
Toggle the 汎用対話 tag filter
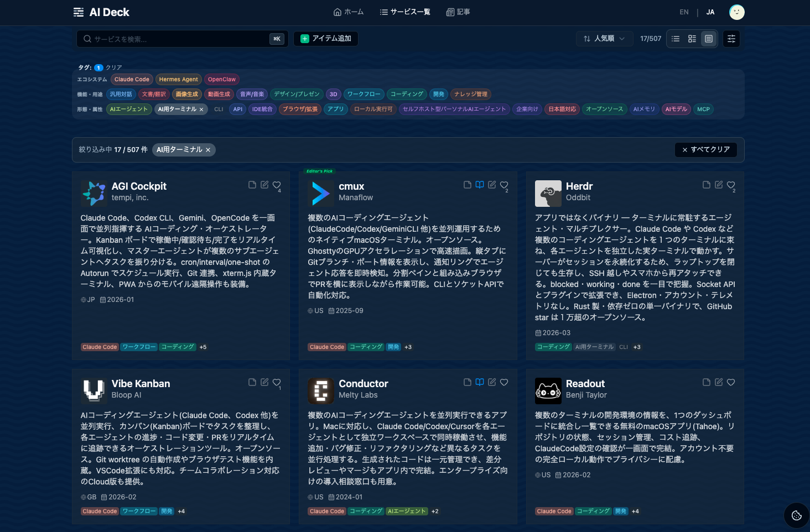121,95
